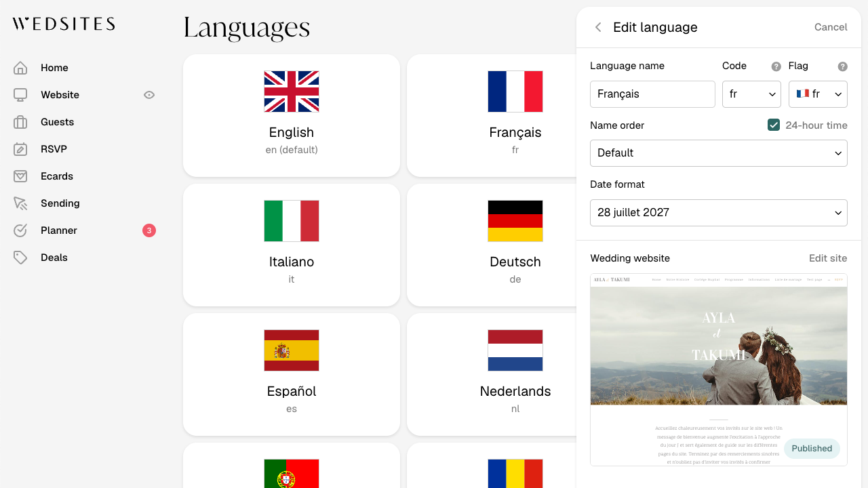
Task: Click the Wedsites logo
Action: pyautogui.click(x=64, y=24)
